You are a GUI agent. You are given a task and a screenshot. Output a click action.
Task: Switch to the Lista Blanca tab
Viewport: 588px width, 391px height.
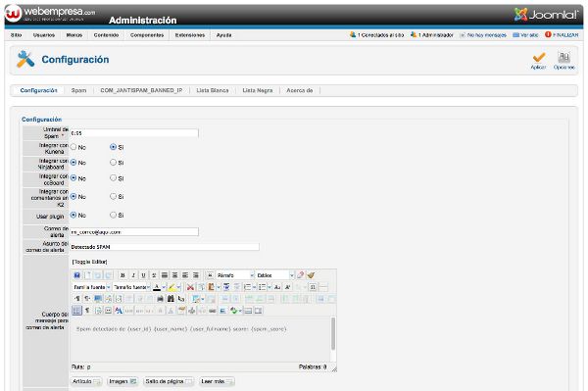click(213, 90)
